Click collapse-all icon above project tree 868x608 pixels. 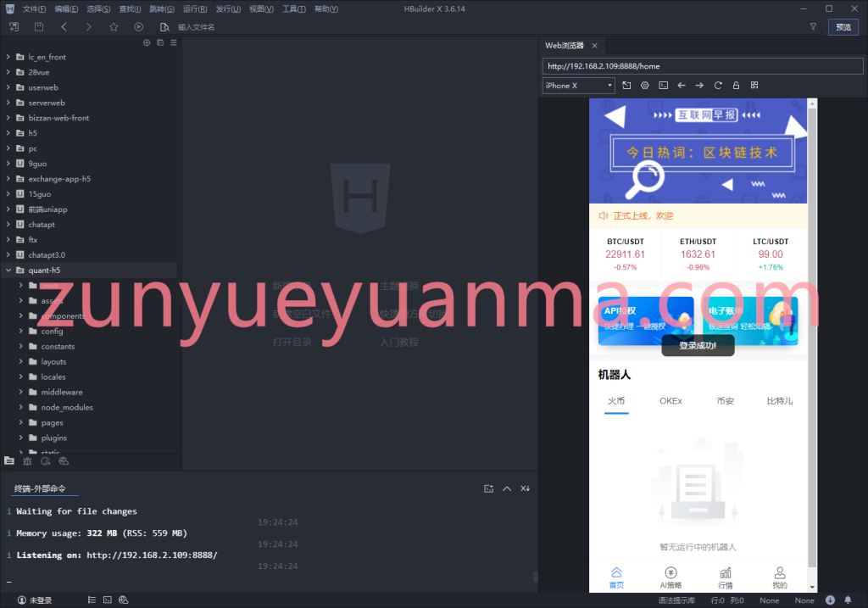[160, 42]
